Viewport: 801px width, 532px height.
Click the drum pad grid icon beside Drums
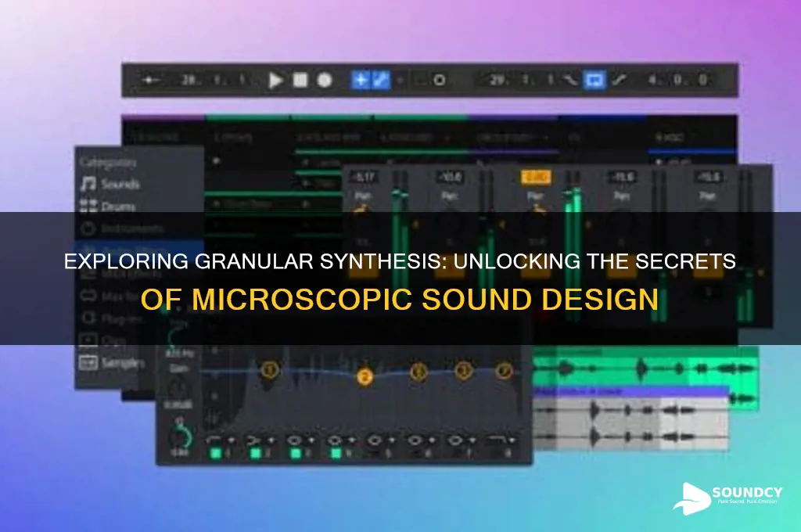[x=88, y=206]
